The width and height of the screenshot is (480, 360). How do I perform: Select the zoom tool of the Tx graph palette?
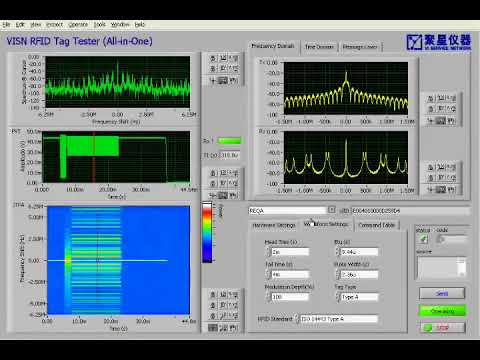[x=441, y=120]
